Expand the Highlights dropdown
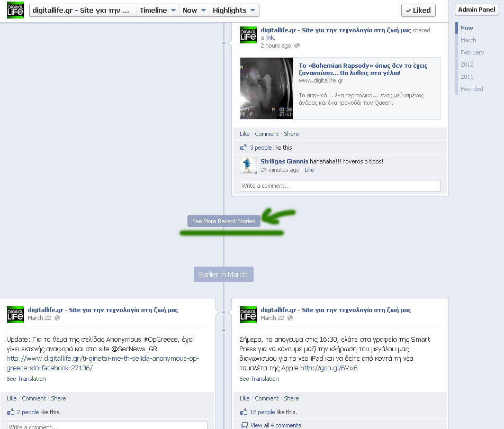The height and width of the screenshot is (429, 504). tap(234, 10)
